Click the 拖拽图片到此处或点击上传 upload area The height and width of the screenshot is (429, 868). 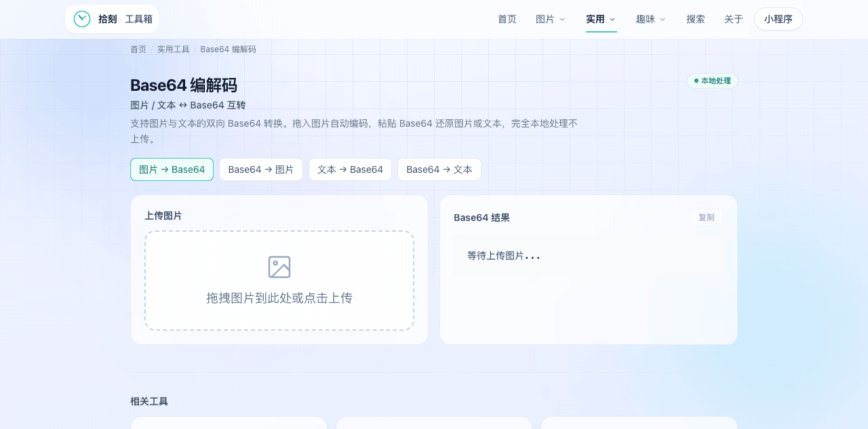click(279, 281)
